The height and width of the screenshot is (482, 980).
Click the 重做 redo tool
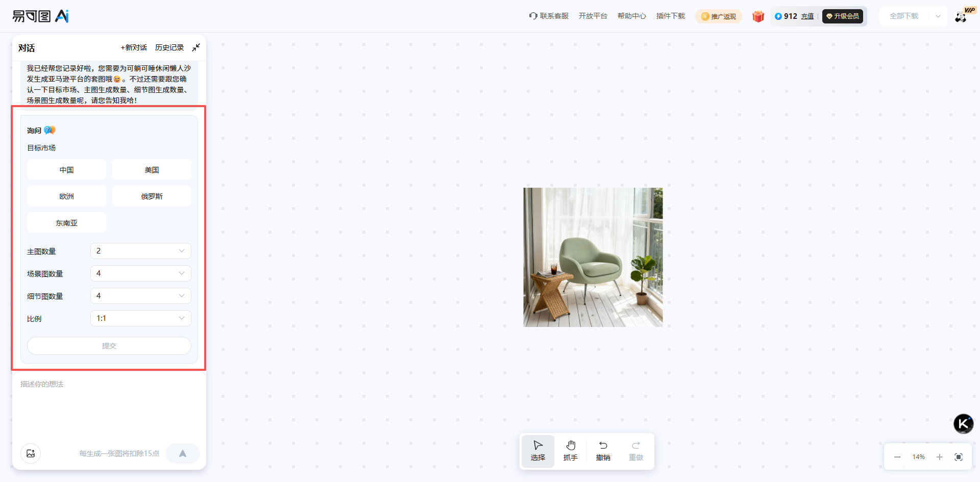pyautogui.click(x=636, y=451)
